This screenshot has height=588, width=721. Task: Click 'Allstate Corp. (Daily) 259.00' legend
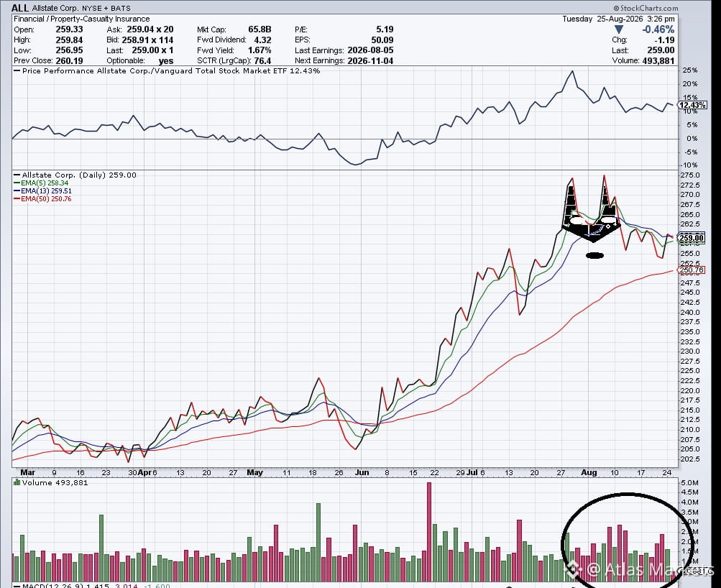75,175
